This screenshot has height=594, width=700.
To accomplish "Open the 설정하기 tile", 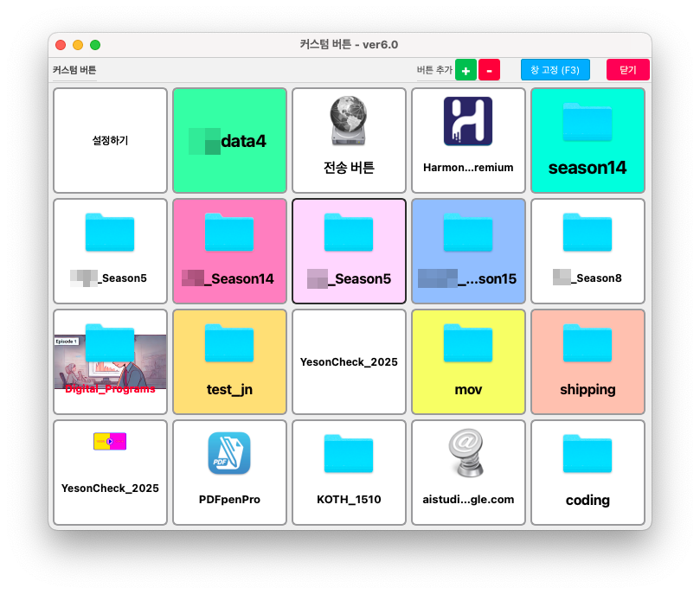I will (x=110, y=140).
